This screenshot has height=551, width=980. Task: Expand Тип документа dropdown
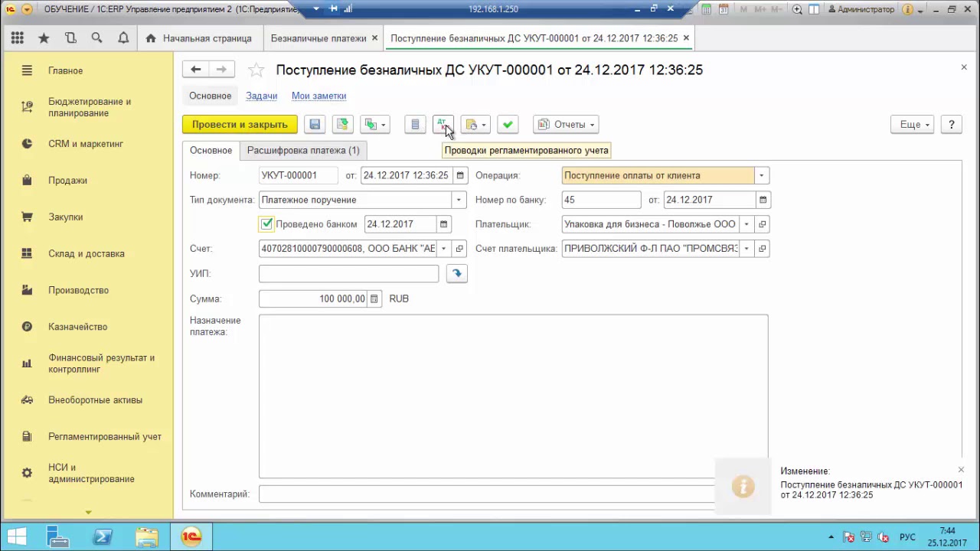tap(459, 200)
